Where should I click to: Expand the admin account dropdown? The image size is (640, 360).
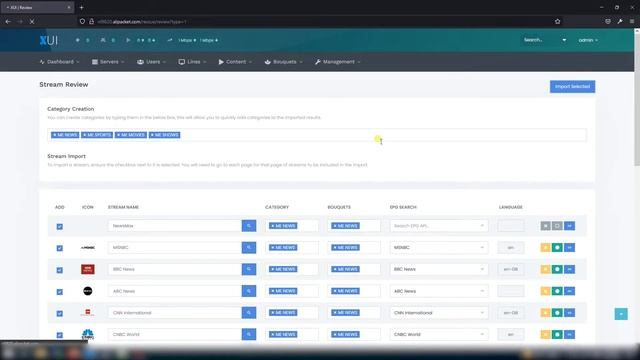[588, 40]
